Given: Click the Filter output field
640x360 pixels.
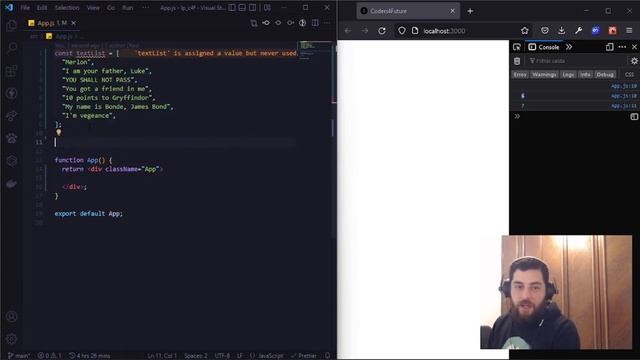Looking at the screenshot, I should click(x=576, y=61).
